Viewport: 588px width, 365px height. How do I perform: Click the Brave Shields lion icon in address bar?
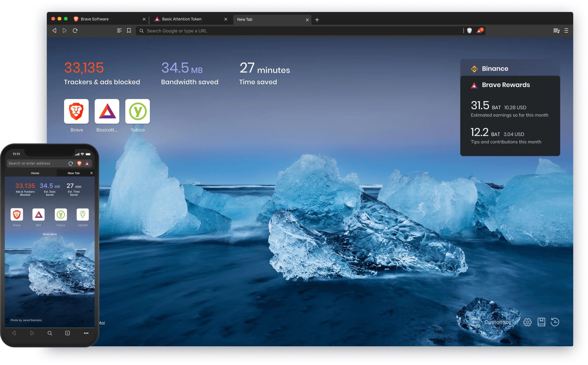point(469,31)
